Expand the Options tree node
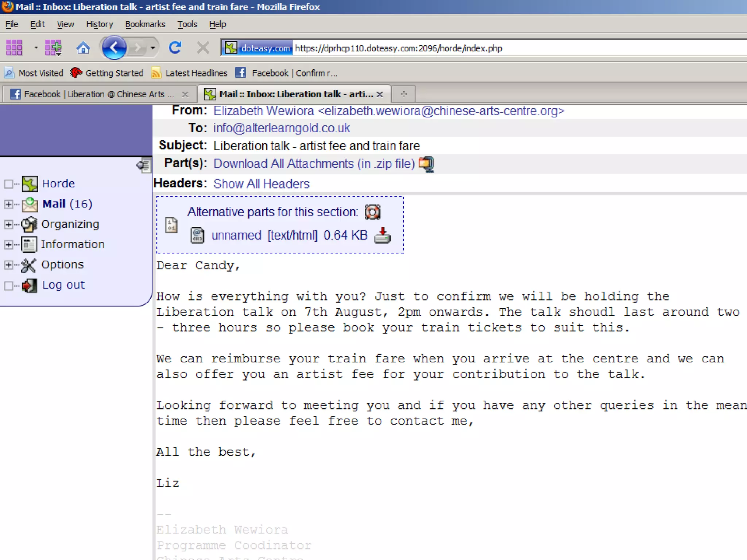Screen dimensions: 747x560 click(x=8, y=265)
